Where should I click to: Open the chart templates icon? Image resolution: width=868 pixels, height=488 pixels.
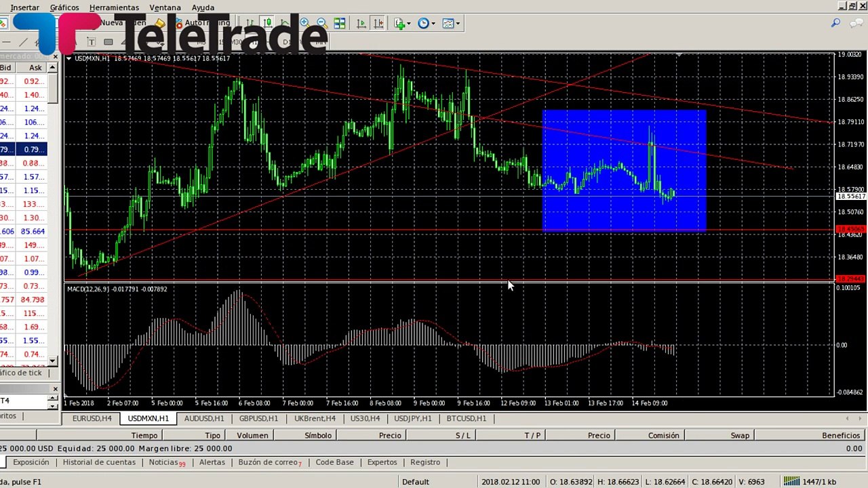448,23
